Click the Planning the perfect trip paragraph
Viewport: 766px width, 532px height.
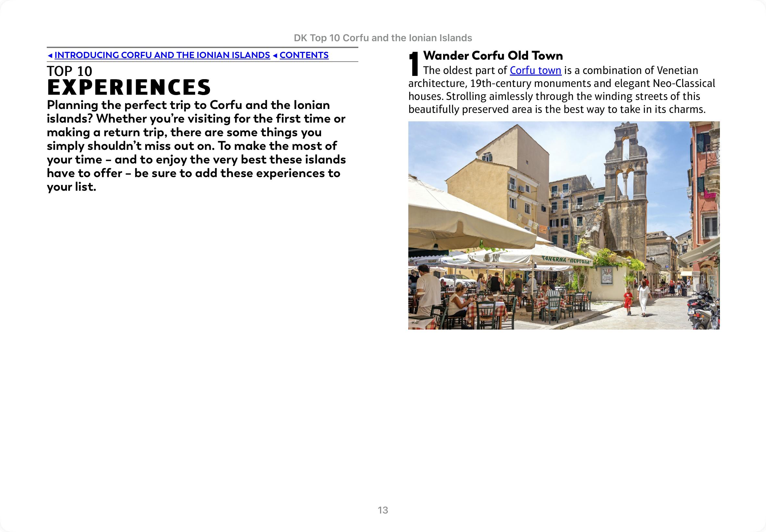tap(196, 146)
